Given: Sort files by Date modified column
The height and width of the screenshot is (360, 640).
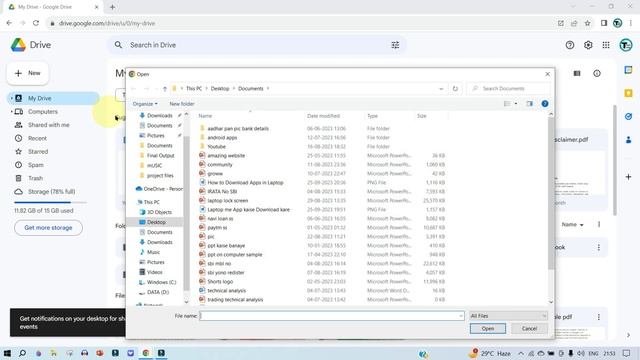Looking at the screenshot, I should pos(323,116).
